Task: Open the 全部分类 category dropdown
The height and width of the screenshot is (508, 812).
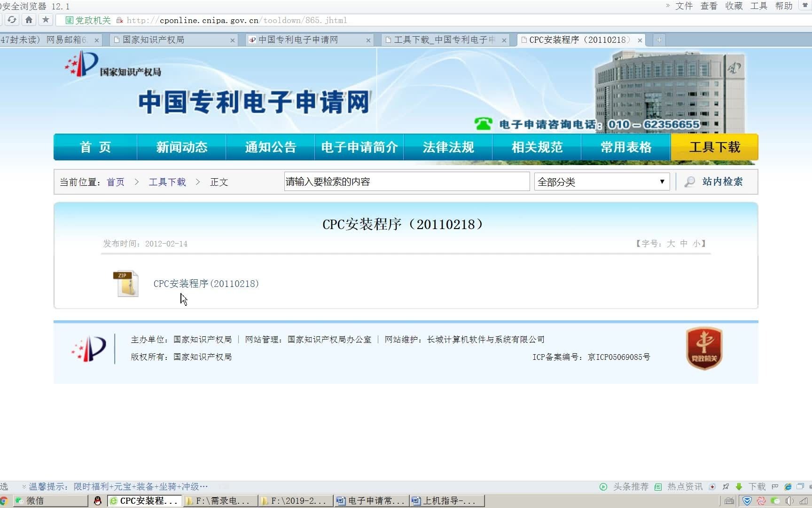Action: pyautogui.click(x=602, y=182)
